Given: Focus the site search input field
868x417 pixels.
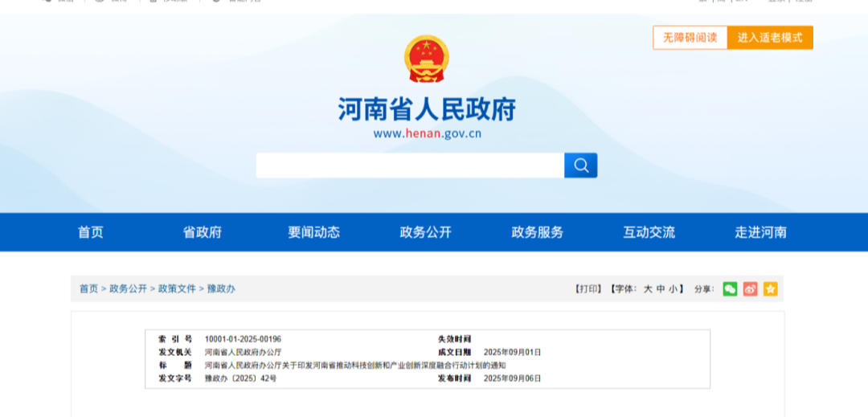Looking at the screenshot, I should pyautogui.click(x=410, y=166).
